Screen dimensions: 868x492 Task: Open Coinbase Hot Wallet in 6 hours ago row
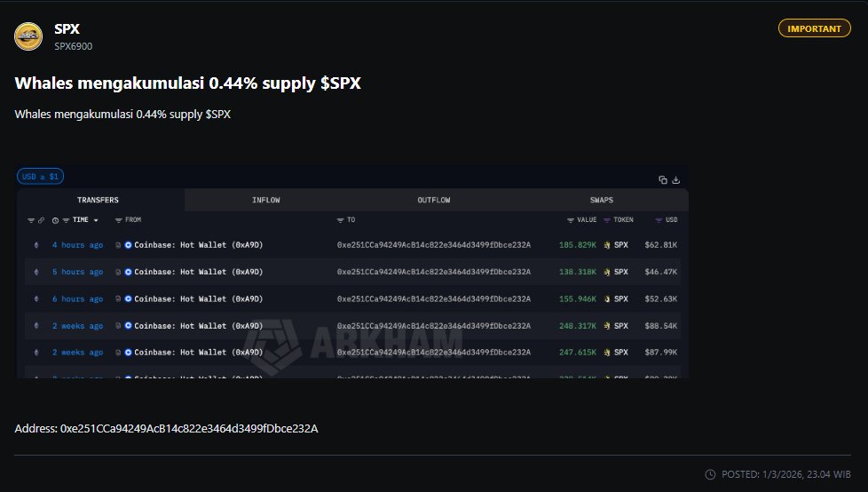coord(198,298)
